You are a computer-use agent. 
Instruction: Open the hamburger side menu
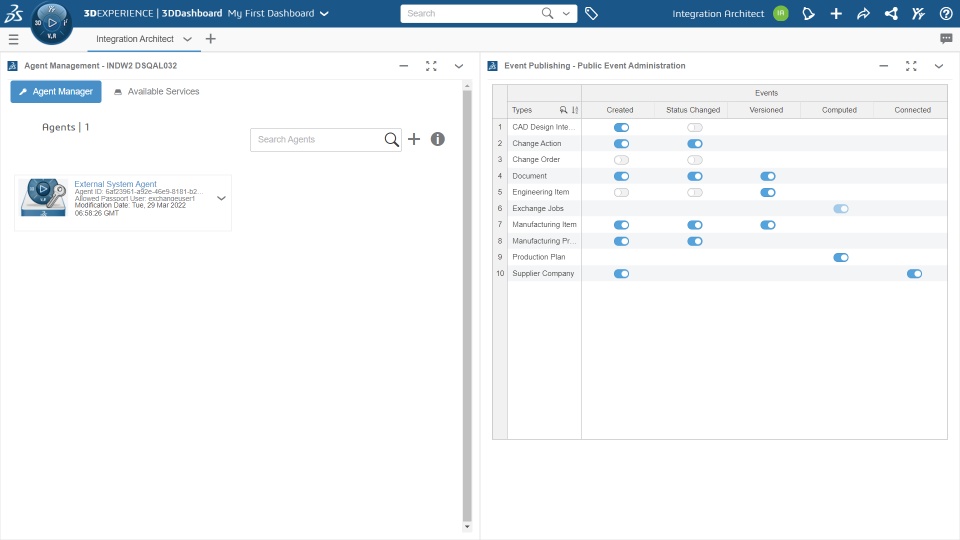click(13, 39)
